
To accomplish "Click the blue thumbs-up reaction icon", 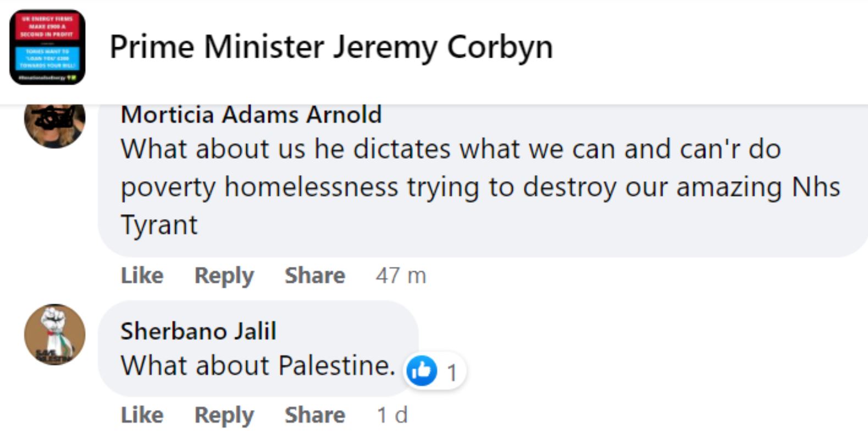I will pyautogui.click(x=421, y=371).
